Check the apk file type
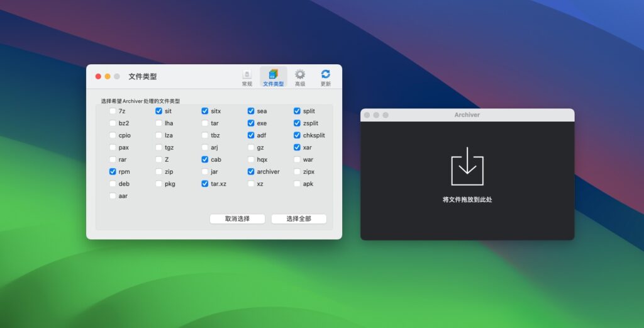 297,184
